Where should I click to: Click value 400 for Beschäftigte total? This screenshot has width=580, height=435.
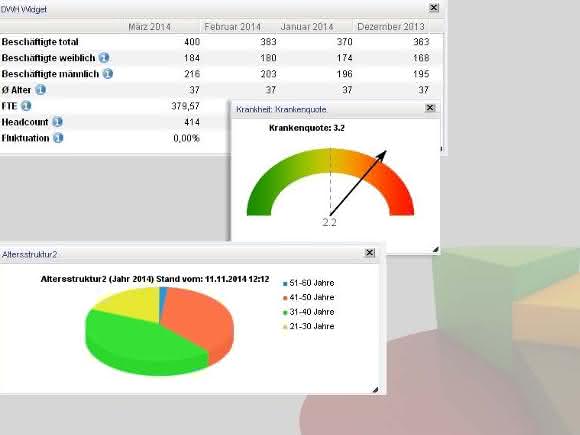coord(192,42)
